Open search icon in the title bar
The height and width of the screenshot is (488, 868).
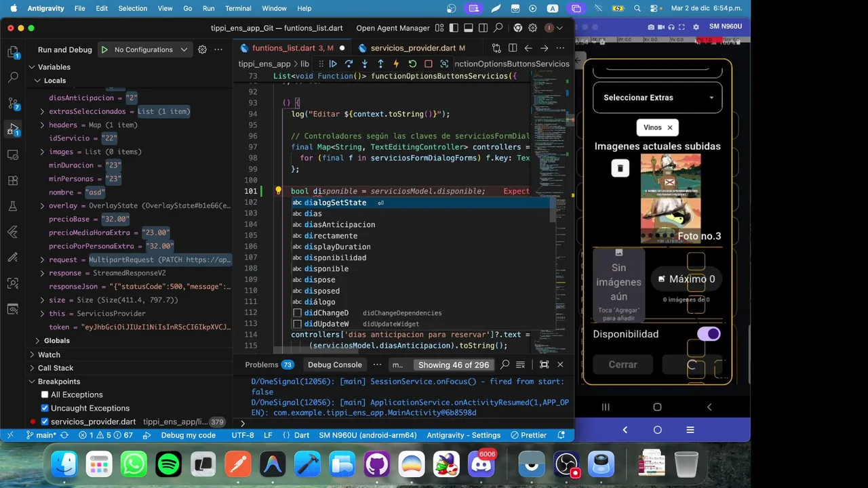tap(498, 28)
